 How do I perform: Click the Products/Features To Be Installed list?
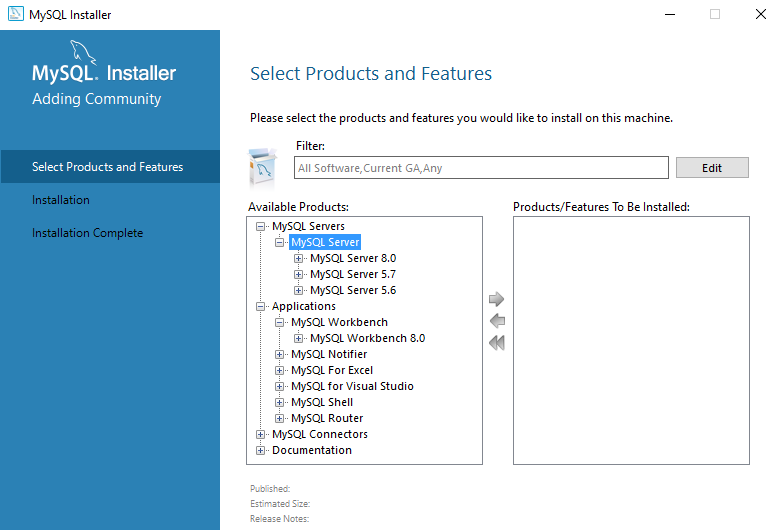631,340
